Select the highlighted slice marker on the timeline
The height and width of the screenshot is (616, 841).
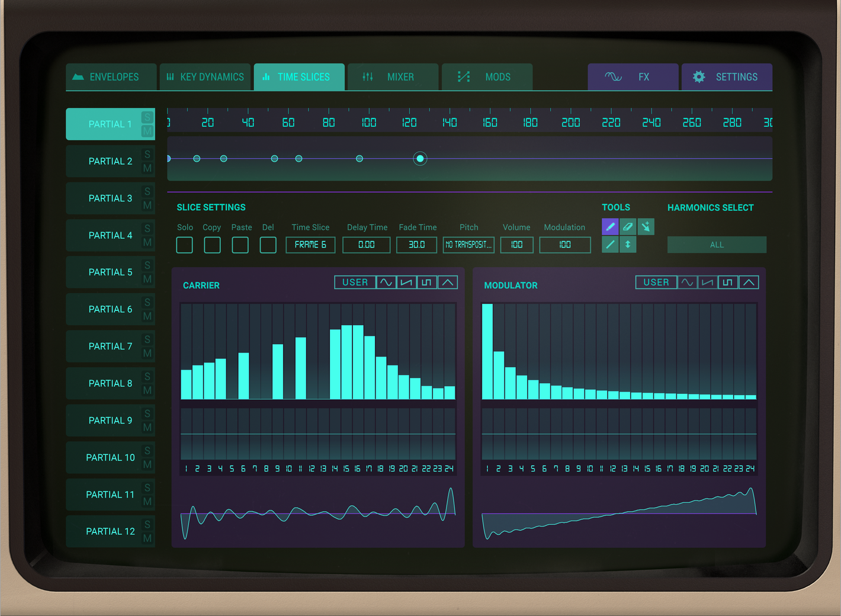coord(420,158)
